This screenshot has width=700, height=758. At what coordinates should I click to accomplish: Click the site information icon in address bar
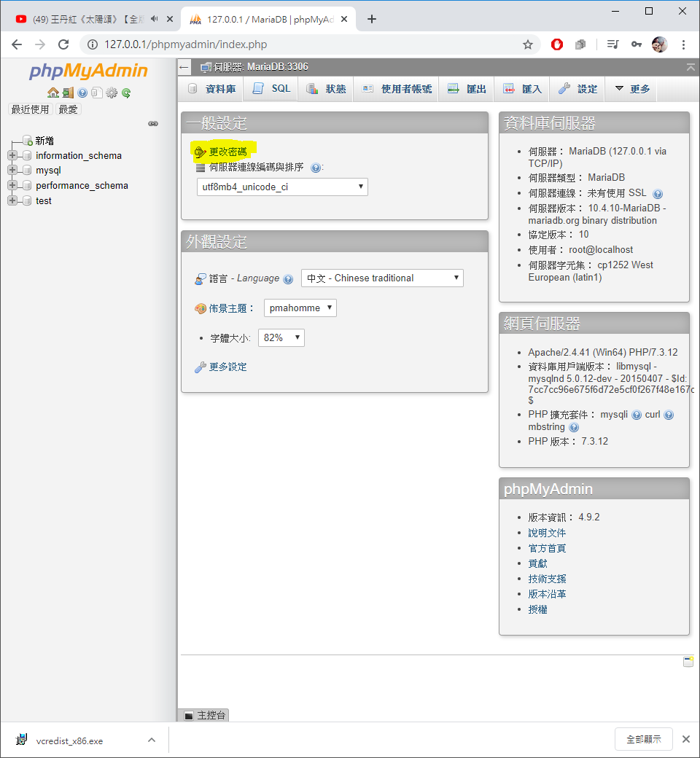93,44
